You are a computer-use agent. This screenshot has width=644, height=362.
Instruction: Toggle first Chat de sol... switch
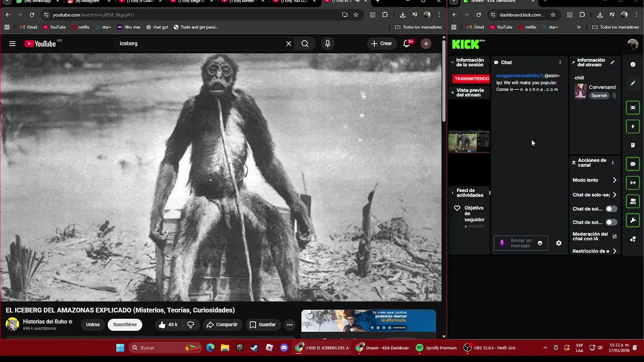point(611,209)
